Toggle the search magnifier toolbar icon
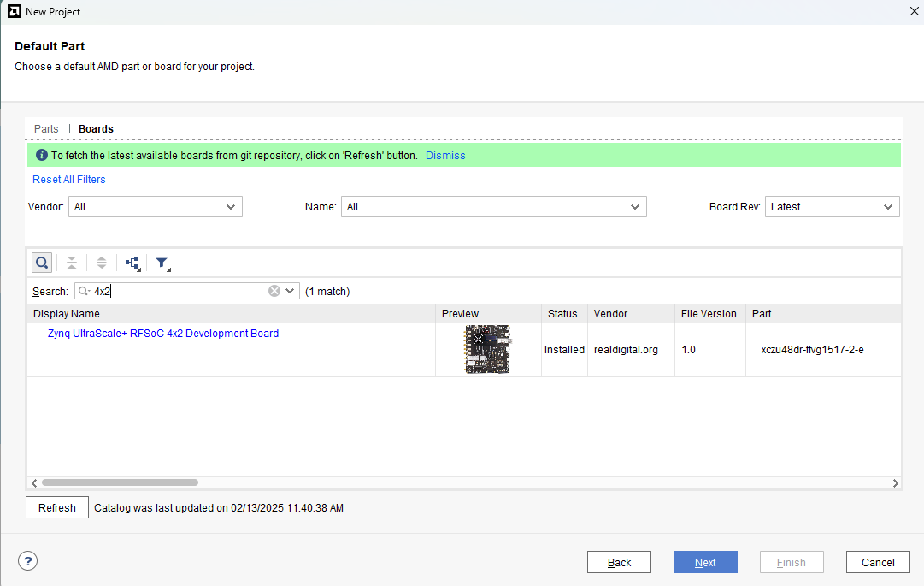 pos(41,263)
